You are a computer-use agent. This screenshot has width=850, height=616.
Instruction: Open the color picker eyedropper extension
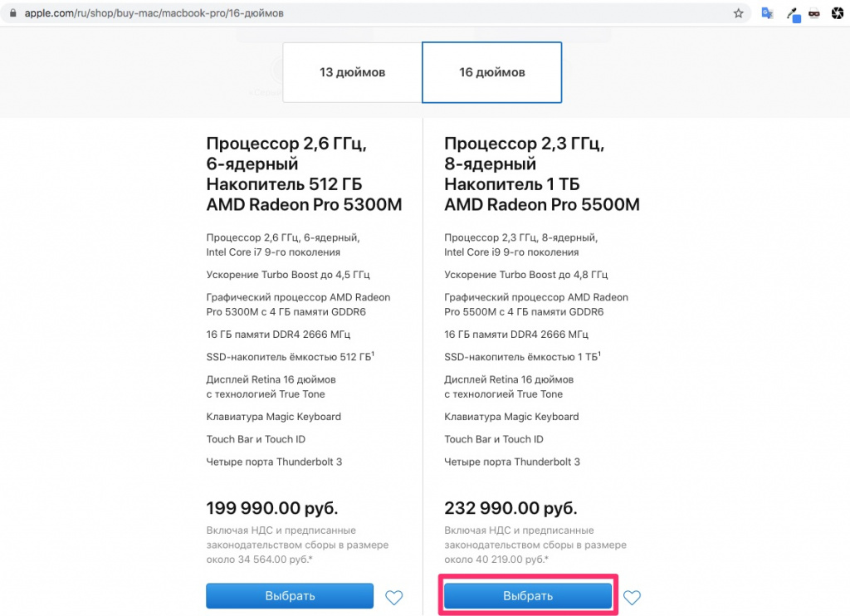(794, 14)
